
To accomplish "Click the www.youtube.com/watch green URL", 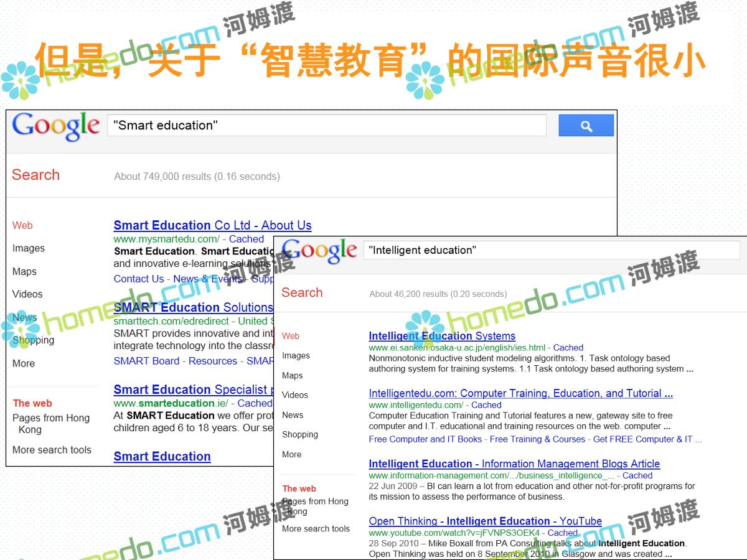I will coord(454,533).
